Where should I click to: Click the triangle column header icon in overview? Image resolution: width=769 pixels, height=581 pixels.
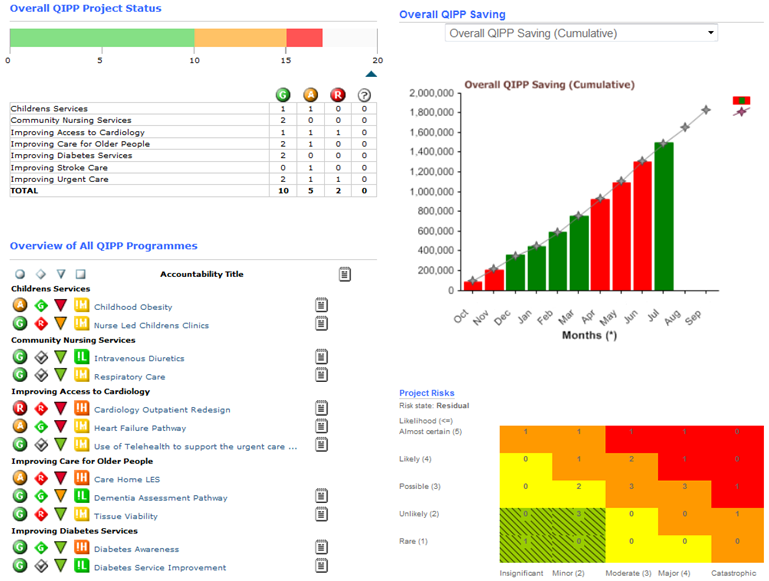pos(61,274)
